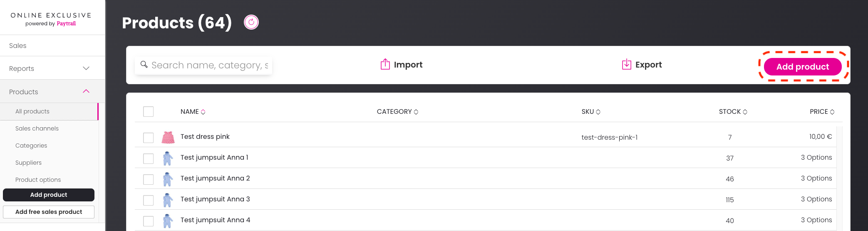Screen dimensions: 868x231
Task: Click Add free sales product button
Action: (x=49, y=212)
